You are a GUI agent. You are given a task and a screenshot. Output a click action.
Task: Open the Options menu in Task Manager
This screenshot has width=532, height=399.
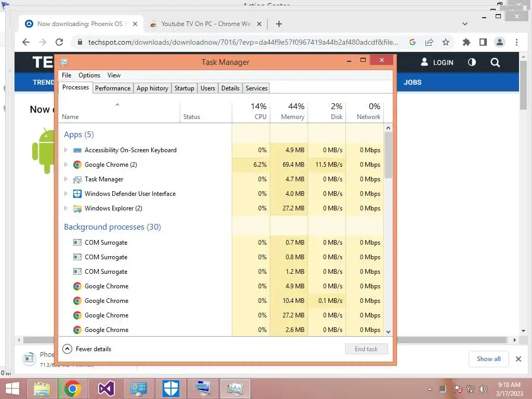click(x=89, y=75)
